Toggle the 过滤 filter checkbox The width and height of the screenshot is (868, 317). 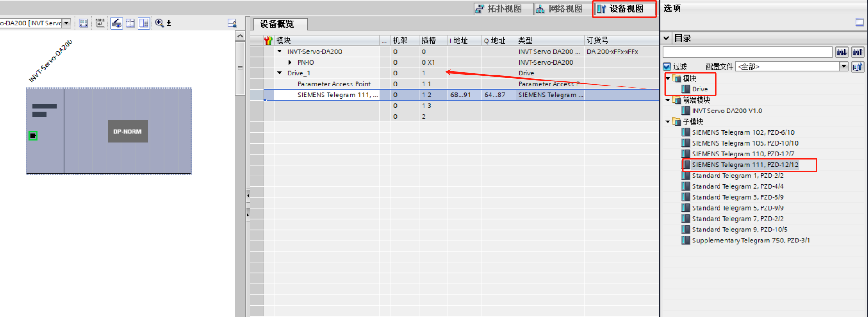coord(667,66)
